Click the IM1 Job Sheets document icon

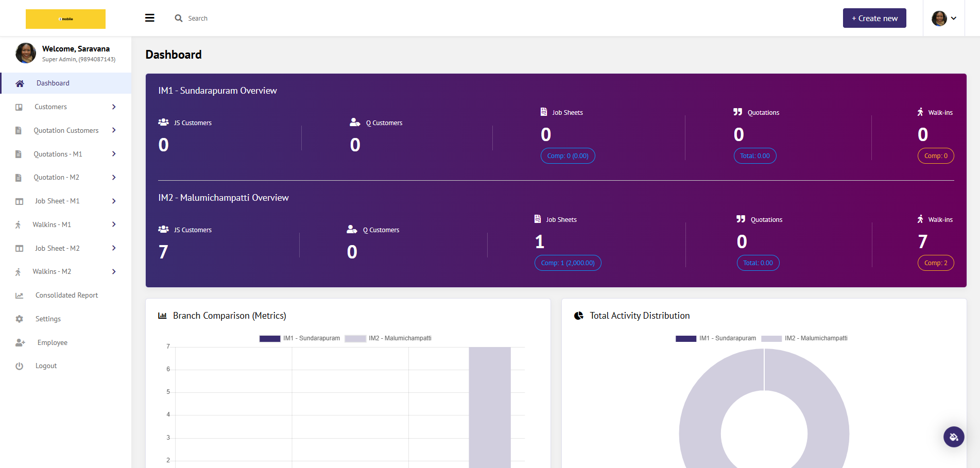coord(544,112)
